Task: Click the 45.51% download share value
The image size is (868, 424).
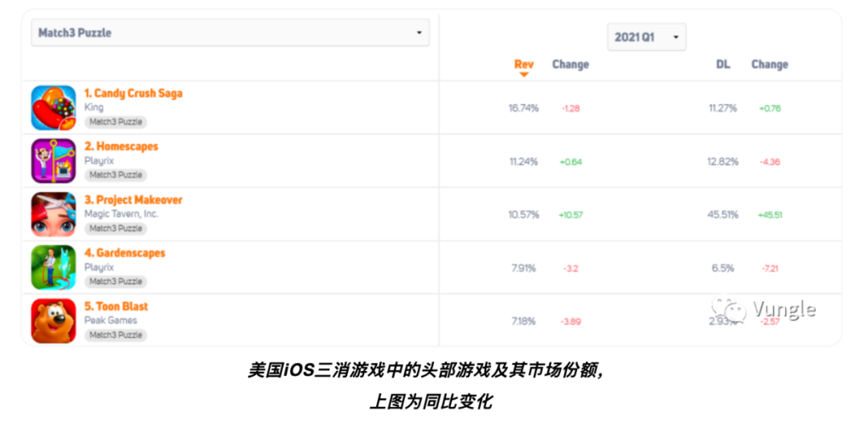Action: coord(723,215)
